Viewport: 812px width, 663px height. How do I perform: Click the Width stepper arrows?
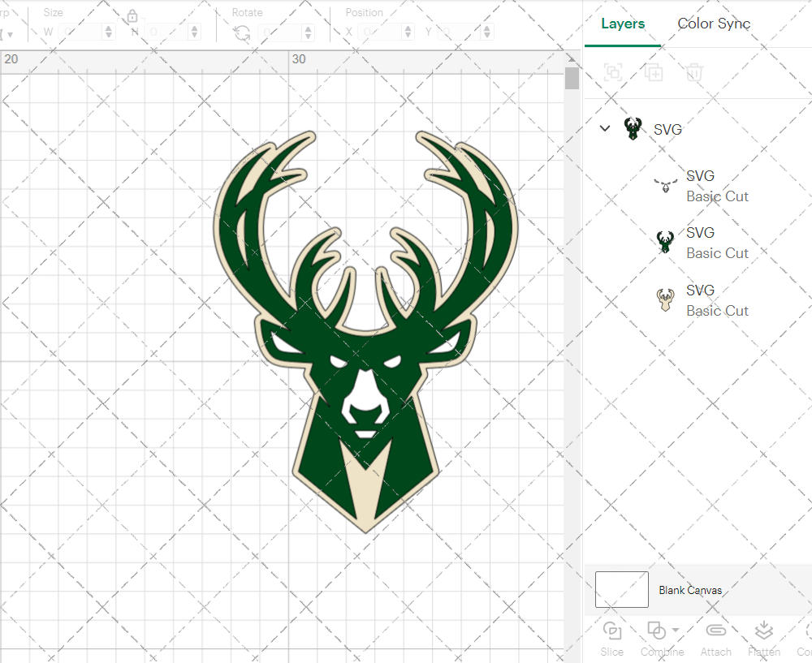(108, 32)
